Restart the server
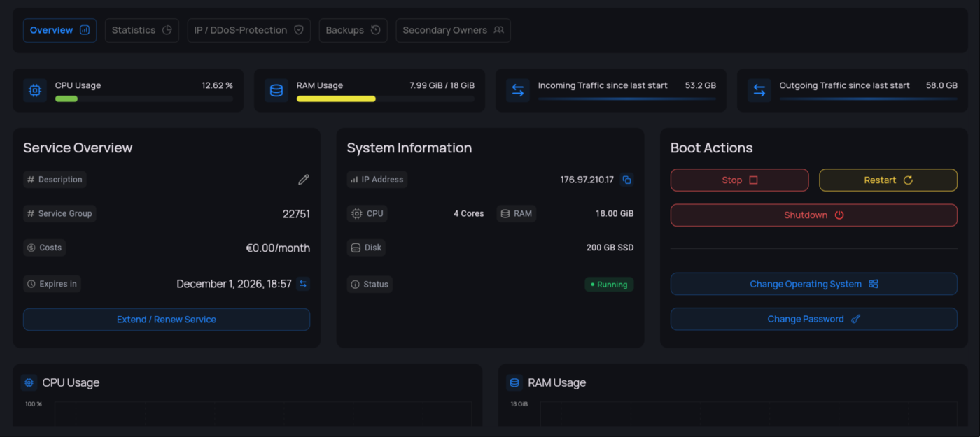 coord(888,180)
